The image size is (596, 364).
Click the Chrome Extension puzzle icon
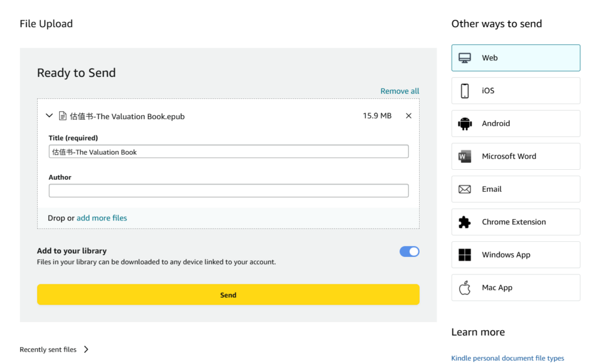coord(464,222)
